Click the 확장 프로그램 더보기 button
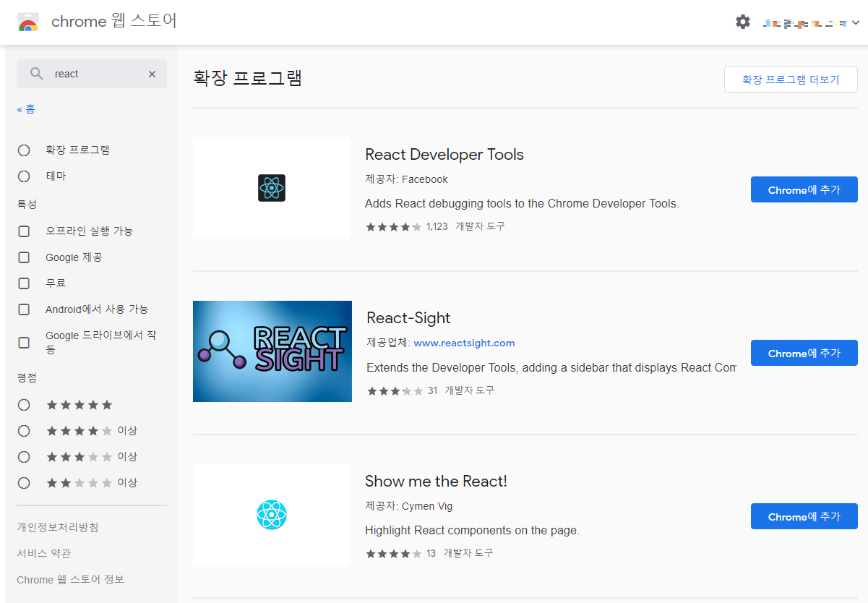This screenshot has width=868, height=603. pyautogui.click(x=791, y=80)
